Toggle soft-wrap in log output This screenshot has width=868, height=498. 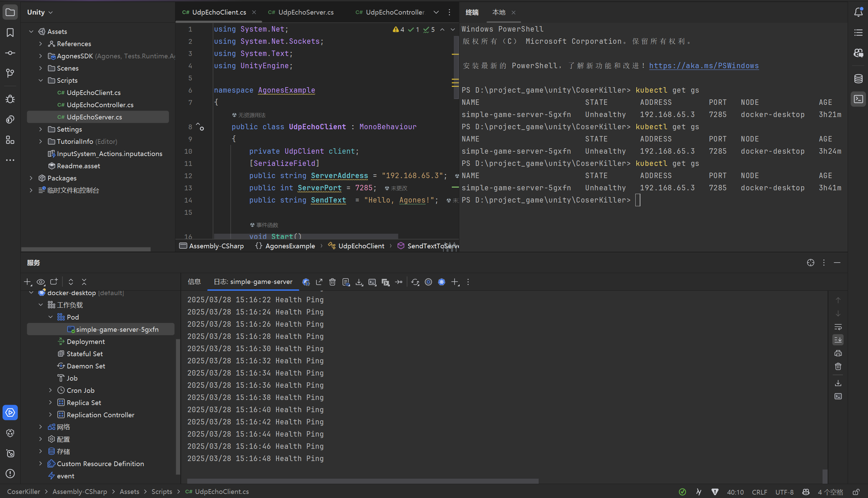point(837,327)
